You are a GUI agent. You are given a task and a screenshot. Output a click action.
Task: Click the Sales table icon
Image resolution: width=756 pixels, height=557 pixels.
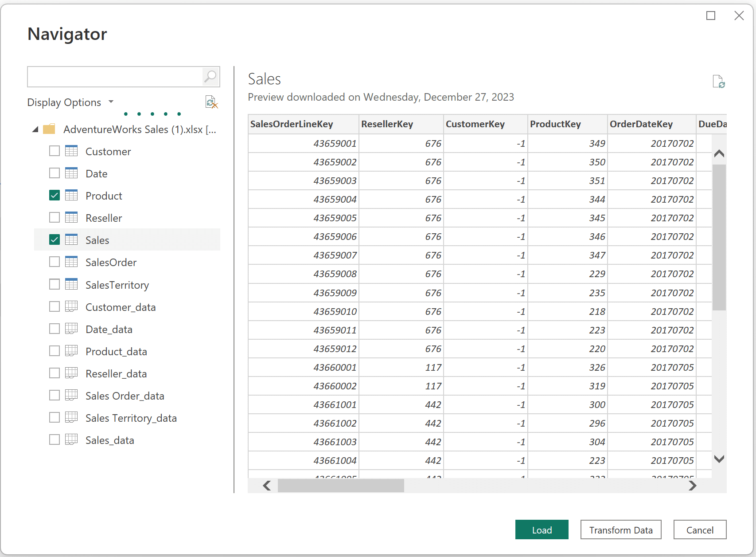(x=71, y=240)
